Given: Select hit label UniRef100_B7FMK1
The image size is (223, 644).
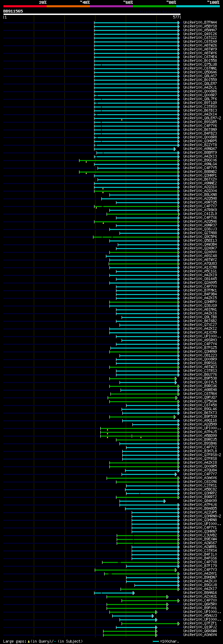Looking at the screenshot, I should (200, 291).
